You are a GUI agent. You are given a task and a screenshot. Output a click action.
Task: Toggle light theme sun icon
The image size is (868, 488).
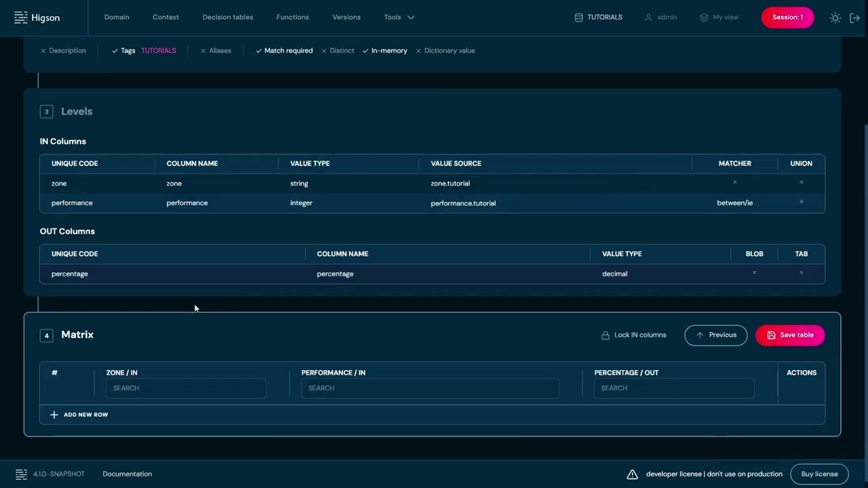[x=835, y=18]
